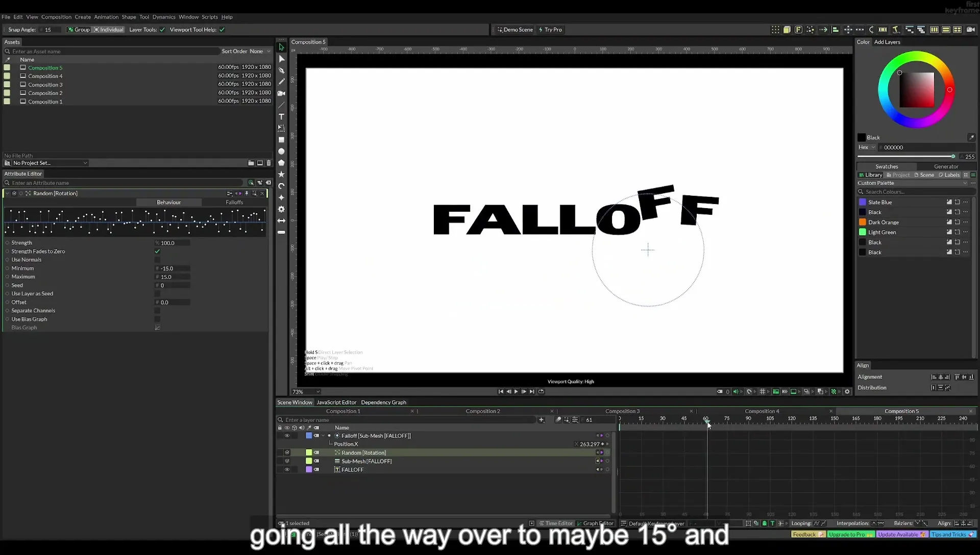The height and width of the screenshot is (555, 980).
Task: Toggle Use Normals checkbox
Action: click(x=157, y=260)
